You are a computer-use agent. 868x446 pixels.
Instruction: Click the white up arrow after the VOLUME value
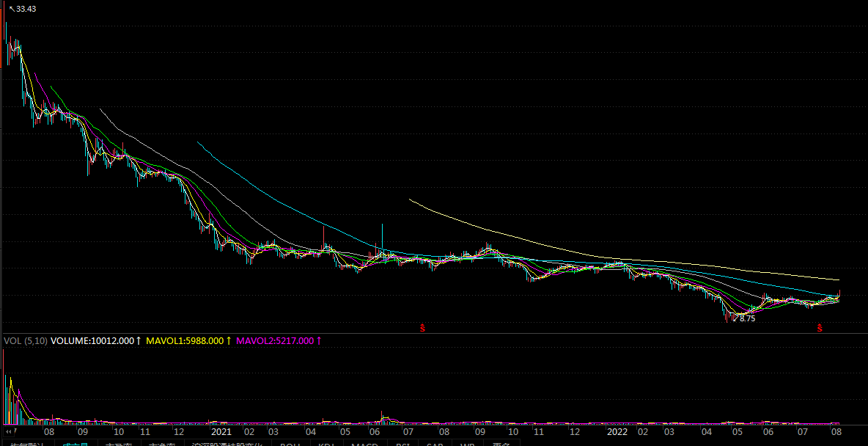pyautogui.click(x=139, y=341)
